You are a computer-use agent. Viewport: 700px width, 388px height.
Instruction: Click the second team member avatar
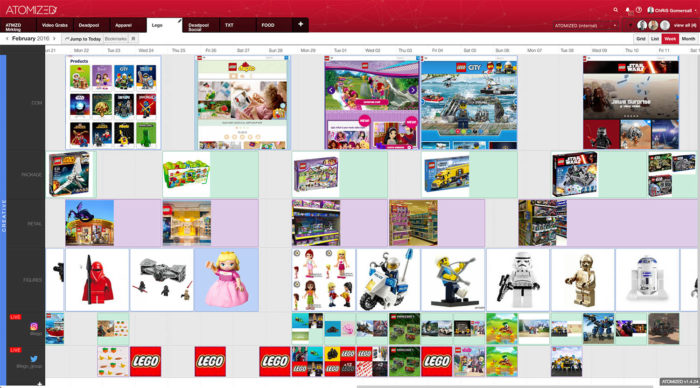click(x=653, y=25)
